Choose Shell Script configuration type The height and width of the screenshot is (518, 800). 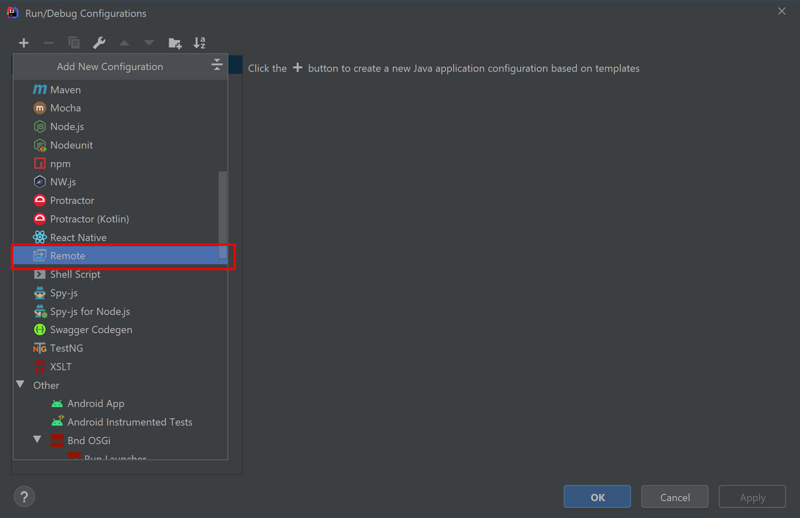coord(120,274)
